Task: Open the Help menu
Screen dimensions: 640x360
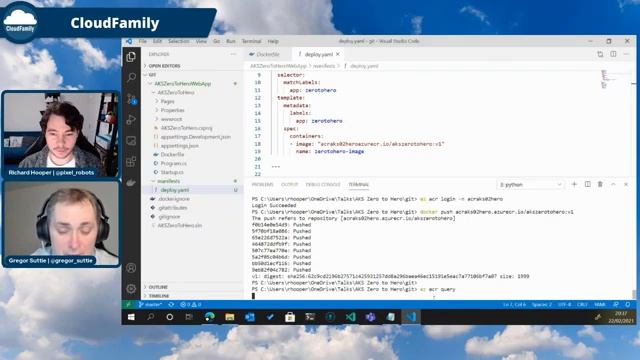Action: pos(273,41)
